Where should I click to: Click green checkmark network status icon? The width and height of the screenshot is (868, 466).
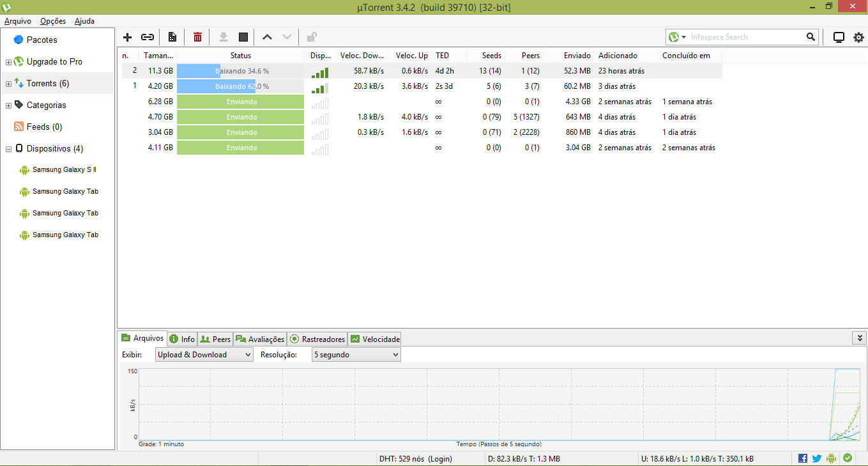pyautogui.click(x=848, y=458)
